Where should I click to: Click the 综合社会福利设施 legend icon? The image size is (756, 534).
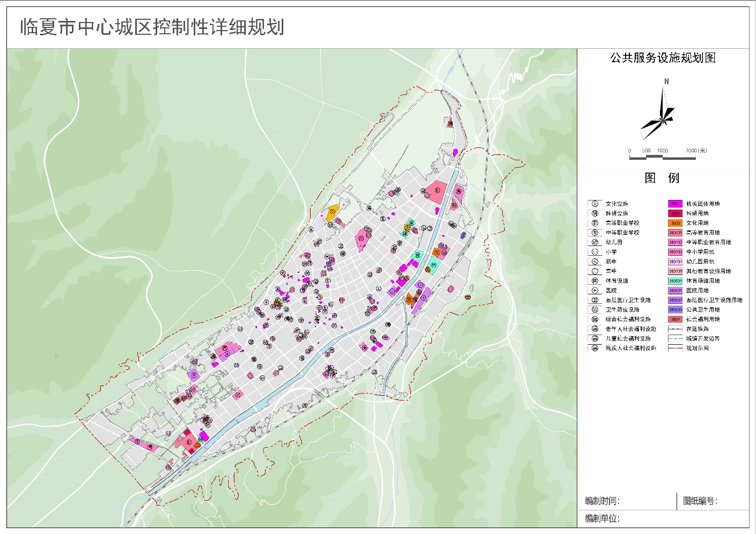click(594, 320)
